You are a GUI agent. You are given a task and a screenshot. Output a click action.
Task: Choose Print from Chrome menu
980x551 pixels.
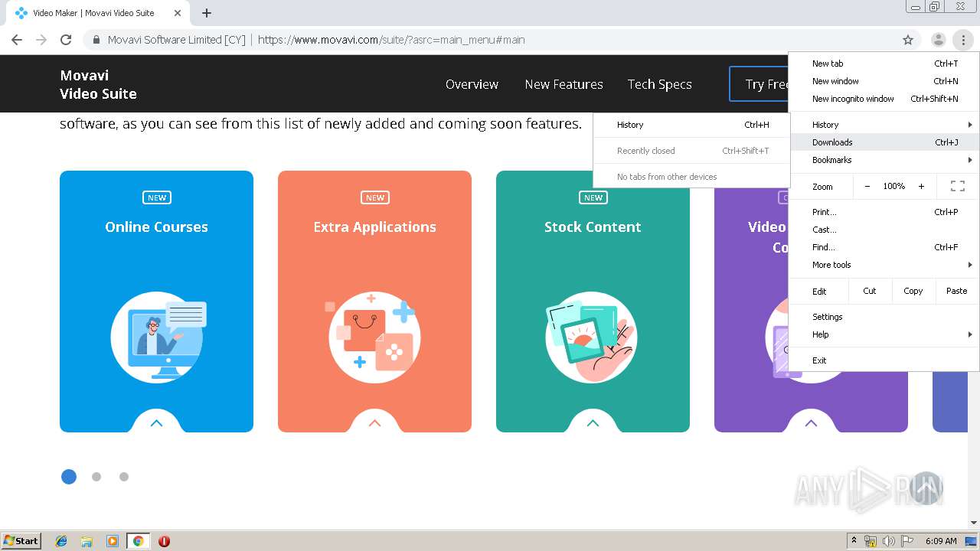coord(884,212)
